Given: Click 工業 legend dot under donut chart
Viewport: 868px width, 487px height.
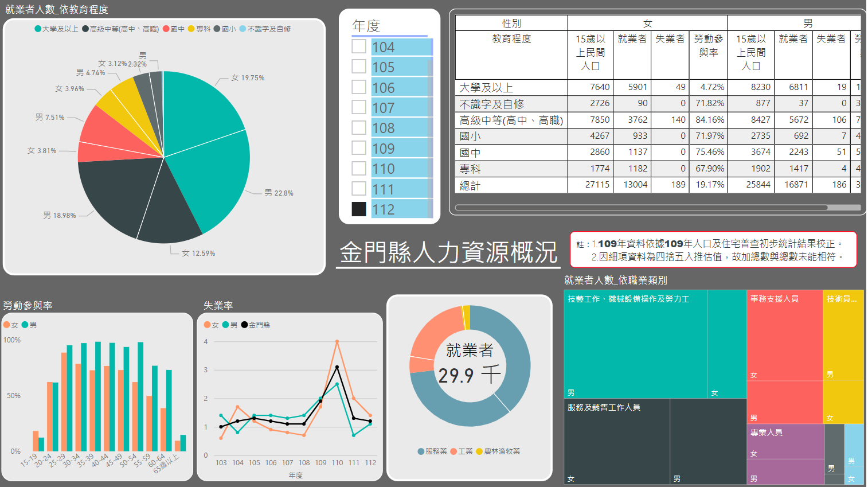Looking at the screenshot, I should 453,451.
